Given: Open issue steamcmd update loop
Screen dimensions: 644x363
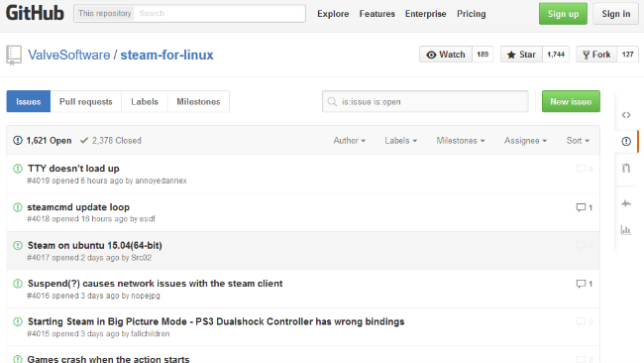Looking at the screenshot, I should pos(78,207).
